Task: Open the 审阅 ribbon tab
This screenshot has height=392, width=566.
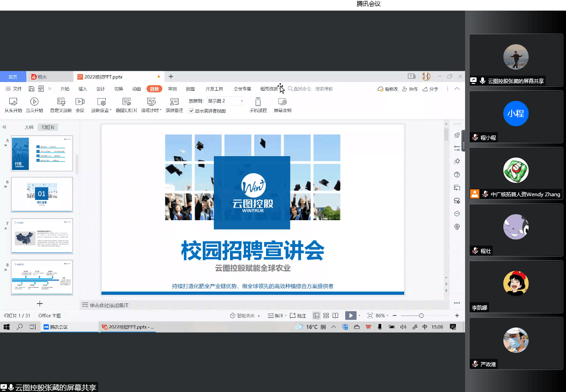Action: click(172, 89)
